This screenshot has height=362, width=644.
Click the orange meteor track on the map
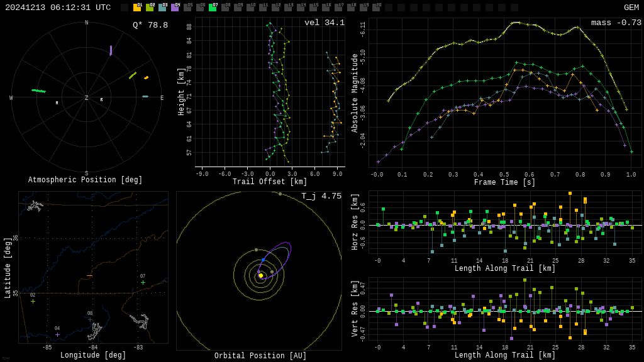(x=89, y=275)
